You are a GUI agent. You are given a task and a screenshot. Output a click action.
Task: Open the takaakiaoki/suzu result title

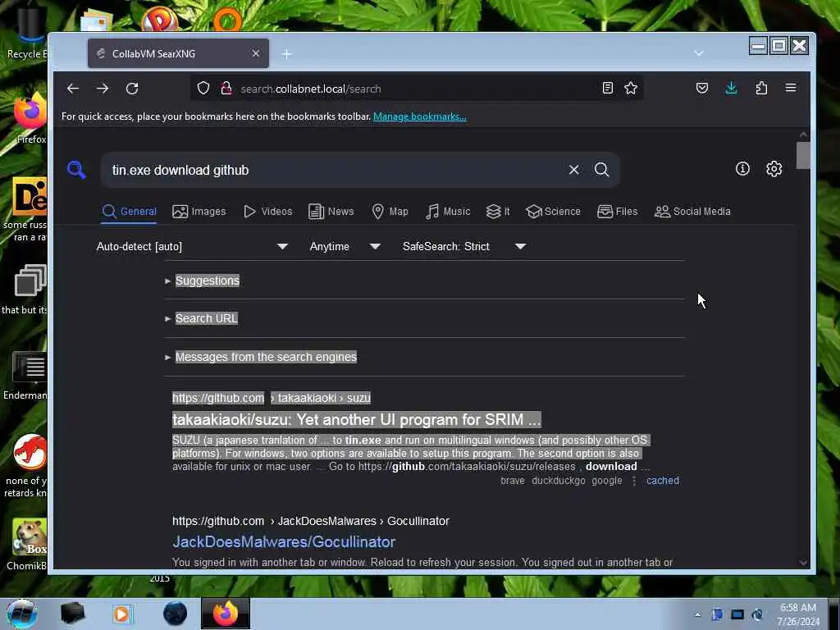[x=356, y=419]
